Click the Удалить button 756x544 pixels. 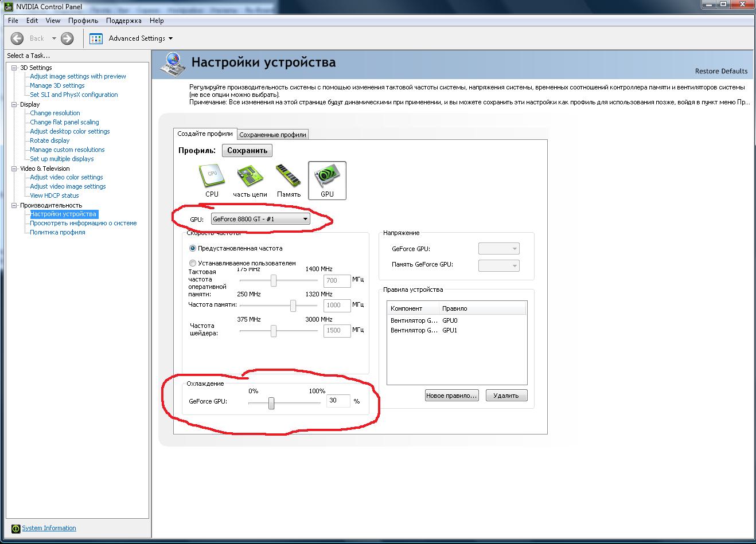[506, 396]
